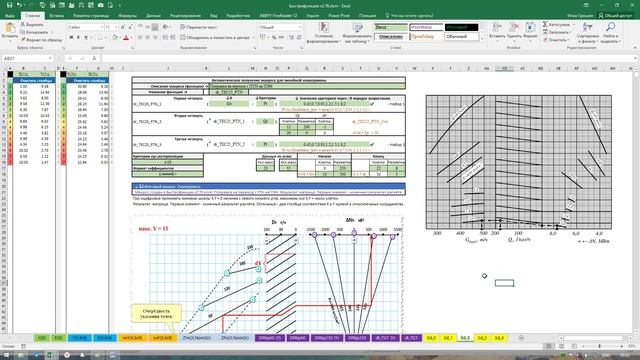Screen dimensions: 640x360
Task: Align text to top of cell
Action: coord(140,27)
